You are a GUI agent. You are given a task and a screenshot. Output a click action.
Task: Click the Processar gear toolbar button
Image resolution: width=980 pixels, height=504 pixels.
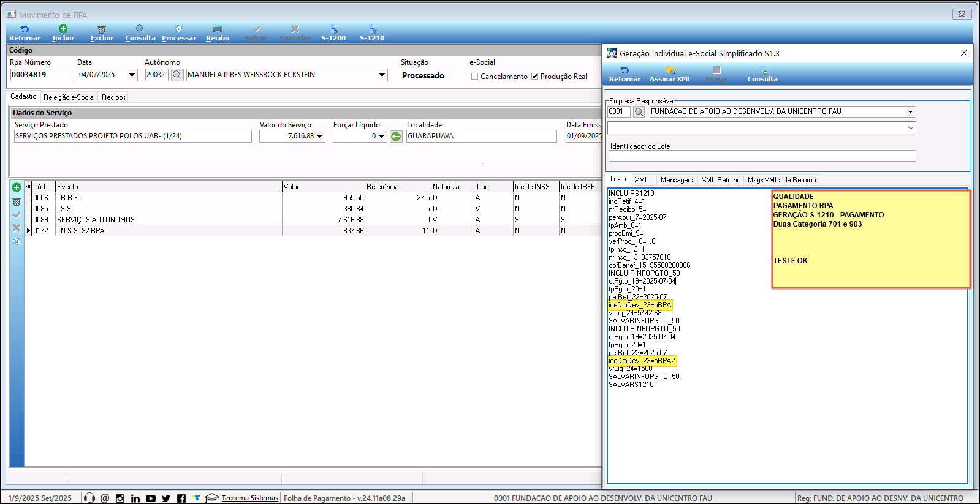click(179, 33)
